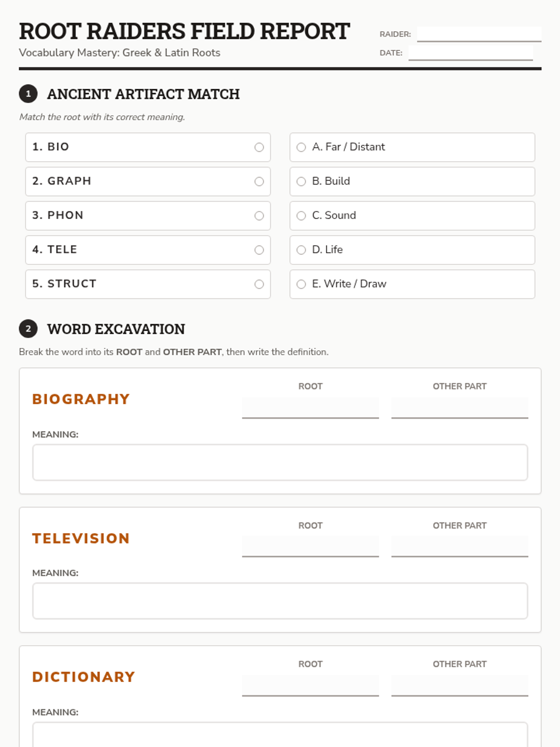Choose option A. Far / Distant circle
The width and height of the screenshot is (560, 747).
tap(301, 148)
